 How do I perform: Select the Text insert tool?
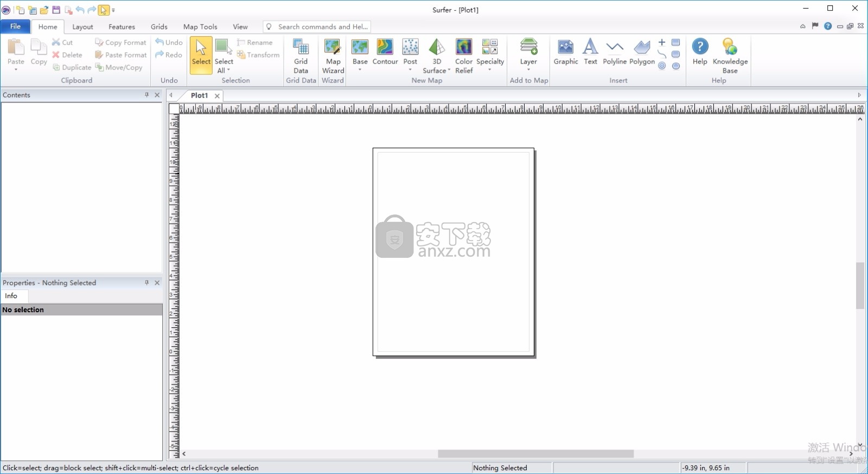pos(590,52)
